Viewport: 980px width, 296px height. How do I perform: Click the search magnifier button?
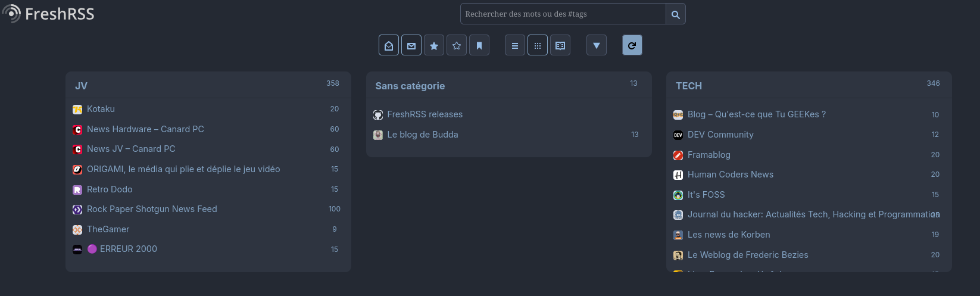[675, 14]
